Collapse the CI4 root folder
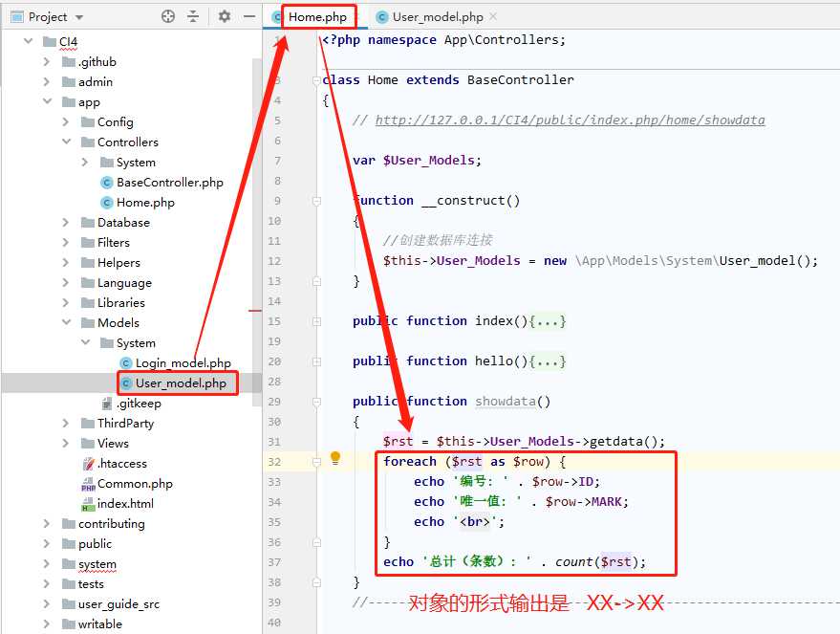This screenshot has height=634, width=840. click(28, 41)
